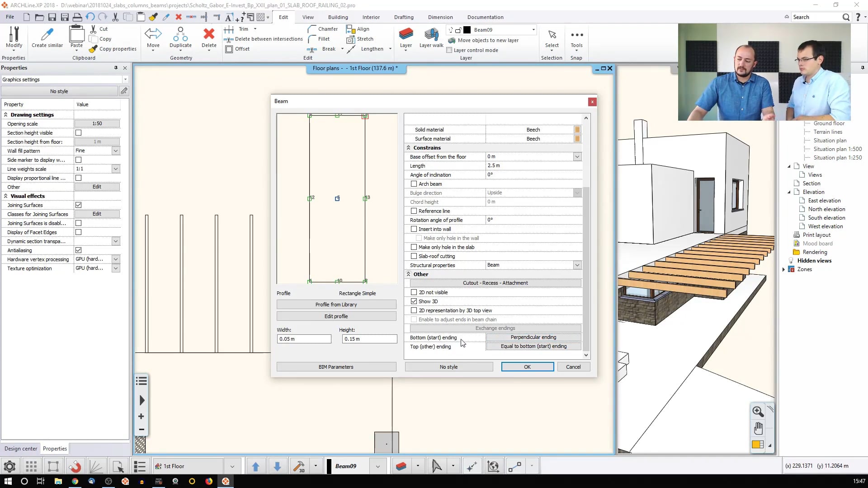Enable the Arch beam checkbox
The image size is (868, 488).
[414, 184]
